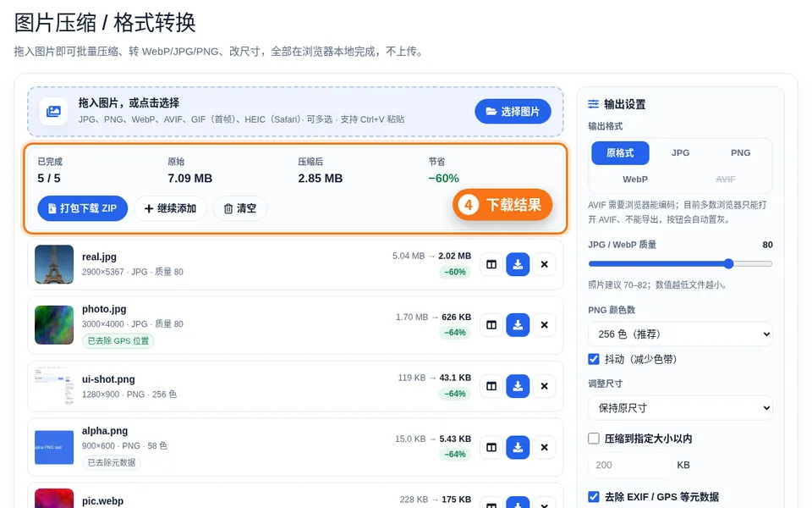Toggle 去除 EXIF / GPS 等元数据 checkbox

click(x=594, y=497)
